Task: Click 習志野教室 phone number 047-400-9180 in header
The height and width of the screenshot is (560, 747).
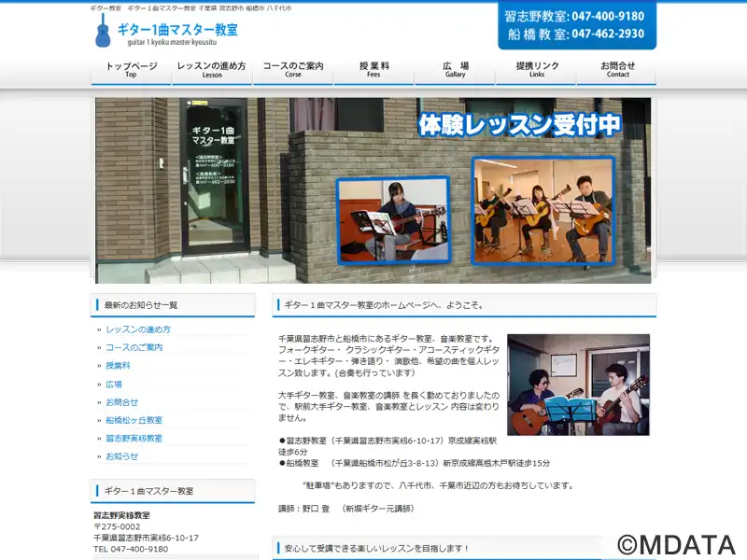Action: pos(608,16)
